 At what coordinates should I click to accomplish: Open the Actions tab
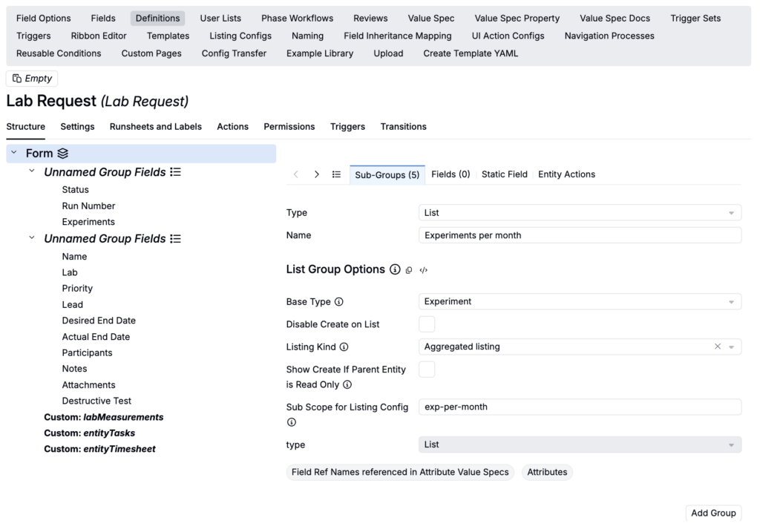pyautogui.click(x=232, y=126)
